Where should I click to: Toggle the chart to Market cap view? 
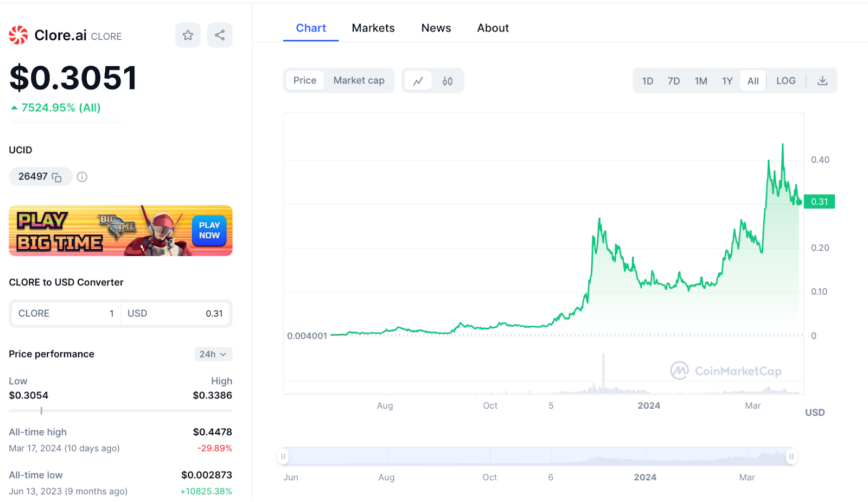(359, 80)
